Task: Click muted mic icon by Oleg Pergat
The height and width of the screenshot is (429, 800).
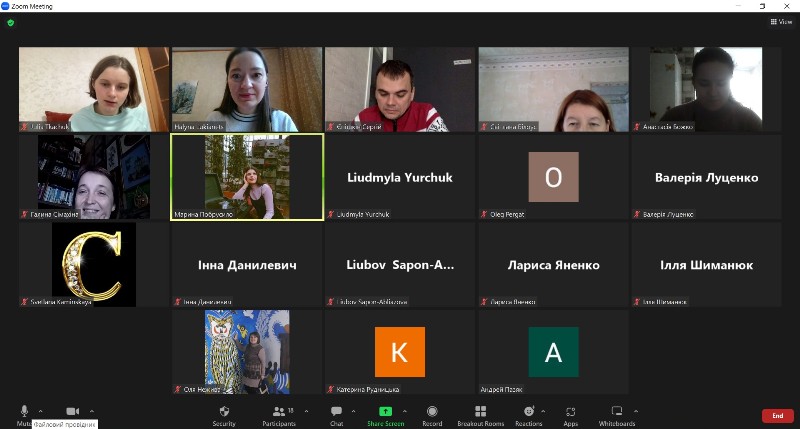Action: pos(484,214)
